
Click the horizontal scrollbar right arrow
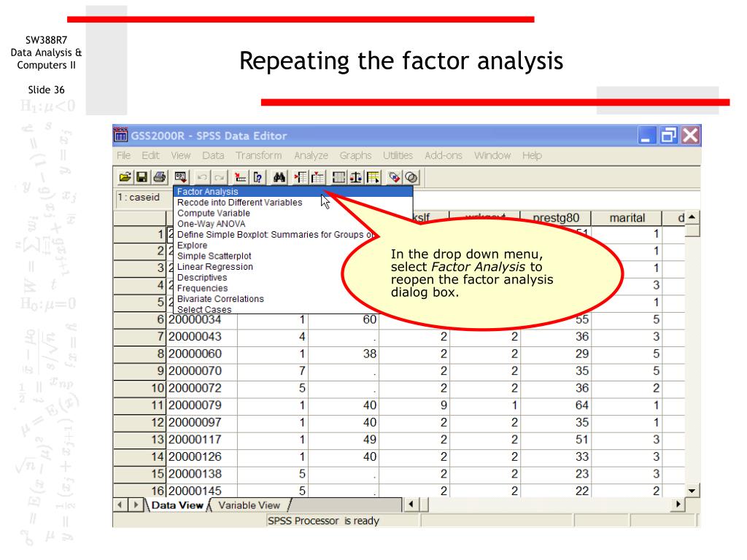tap(678, 505)
